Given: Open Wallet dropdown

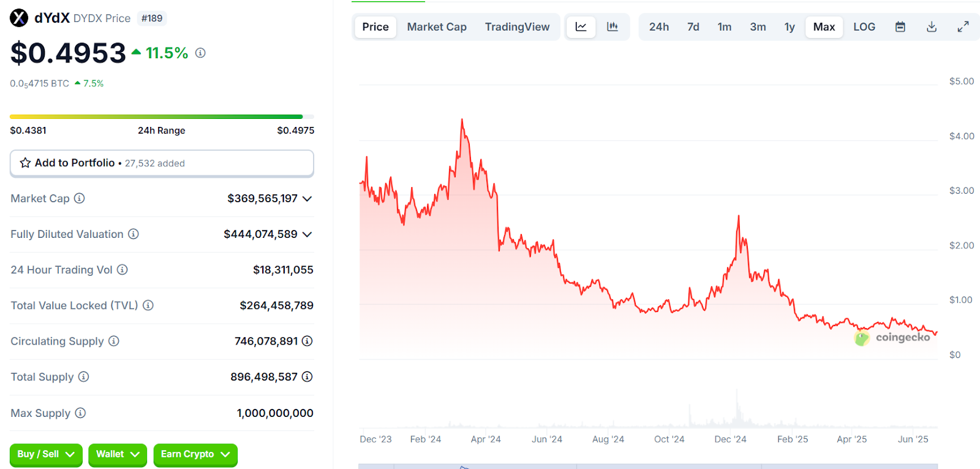Looking at the screenshot, I should click(x=118, y=454).
